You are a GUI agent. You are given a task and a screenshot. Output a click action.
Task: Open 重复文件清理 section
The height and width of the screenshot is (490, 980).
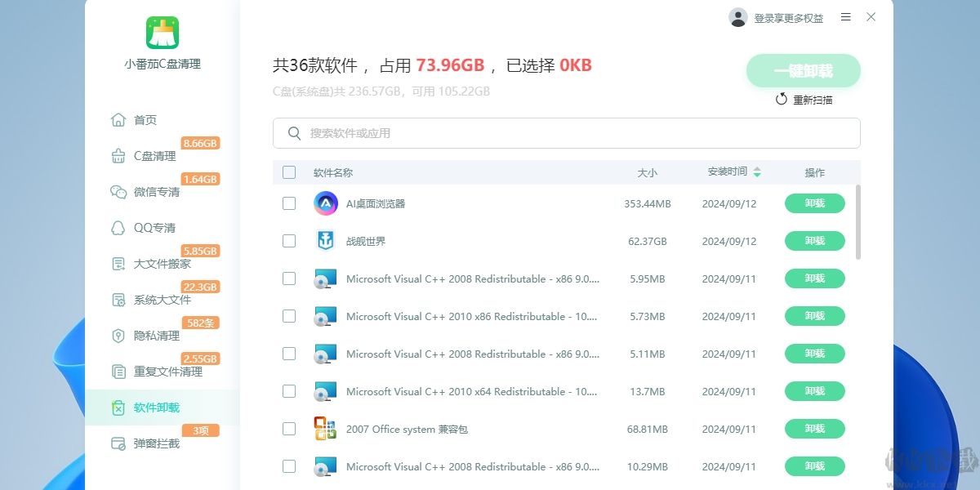tap(168, 372)
